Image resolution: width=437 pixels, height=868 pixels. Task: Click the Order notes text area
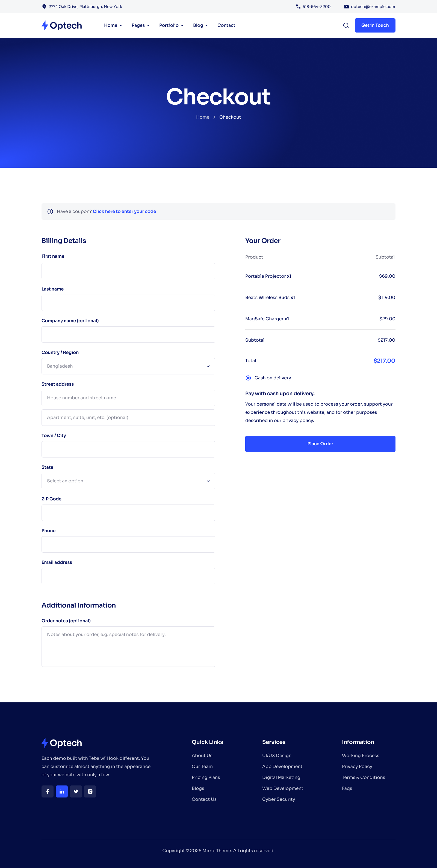128,646
